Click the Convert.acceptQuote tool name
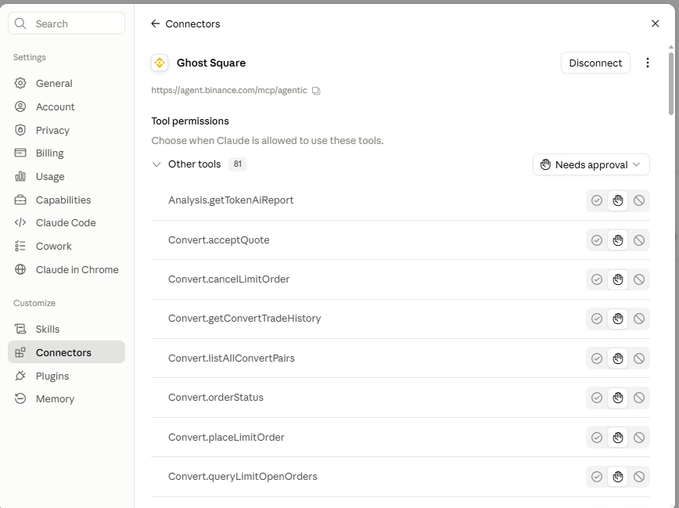 [219, 240]
